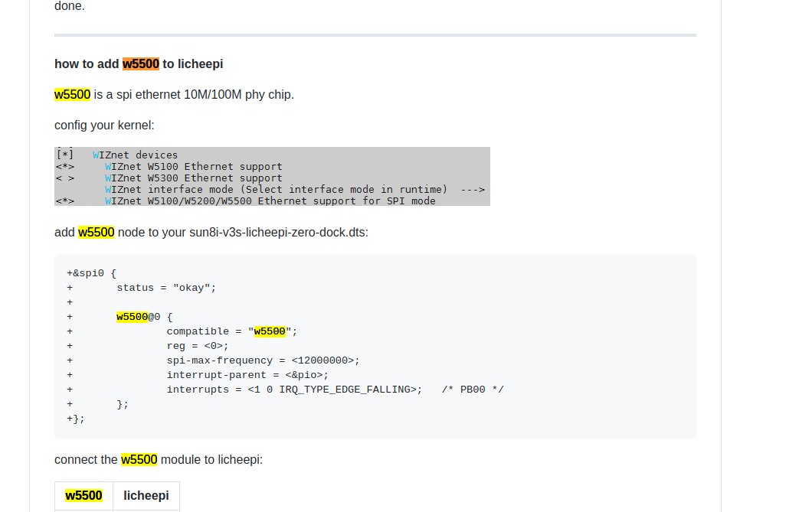Click the '/* PB00 */' comment
The image size is (812, 512).
pyautogui.click(x=473, y=389)
